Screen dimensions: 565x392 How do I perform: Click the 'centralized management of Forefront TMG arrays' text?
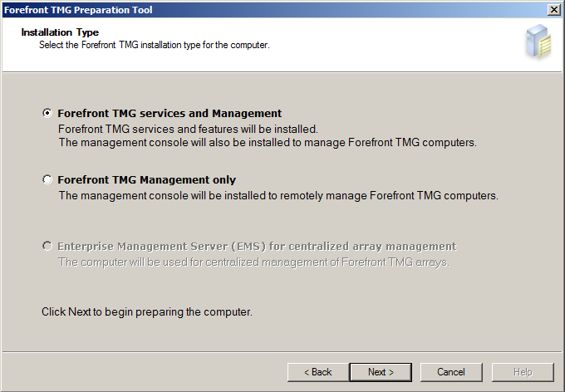254,262
